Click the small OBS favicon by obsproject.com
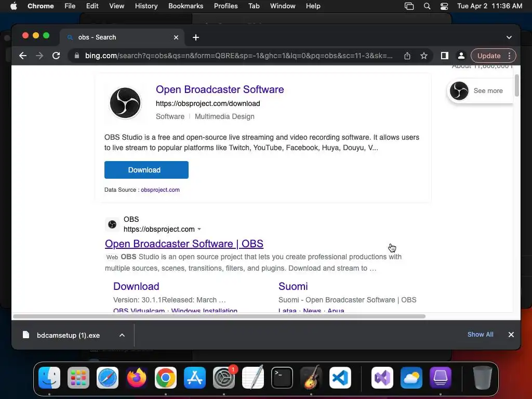The image size is (532, 399). point(112,224)
